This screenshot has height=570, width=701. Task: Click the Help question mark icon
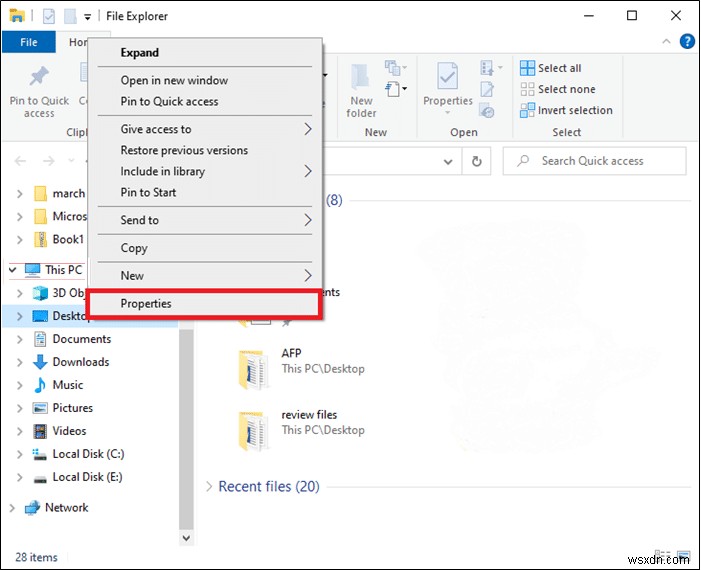coord(687,41)
